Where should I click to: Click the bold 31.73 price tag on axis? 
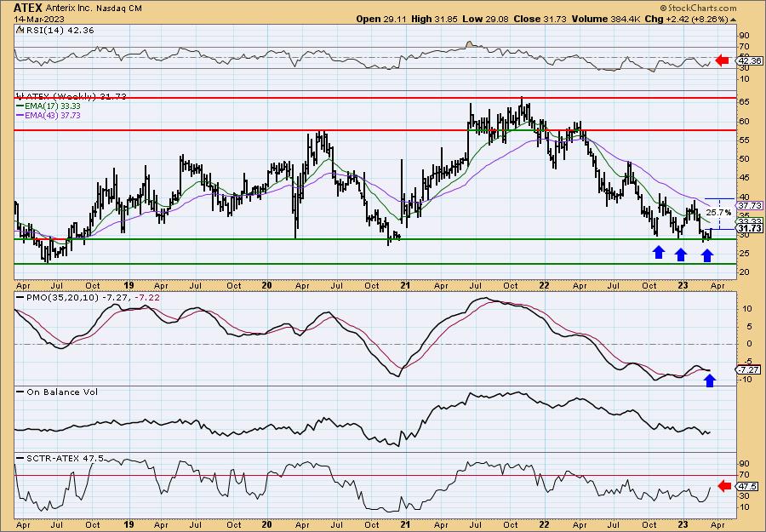tap(750, 228)
